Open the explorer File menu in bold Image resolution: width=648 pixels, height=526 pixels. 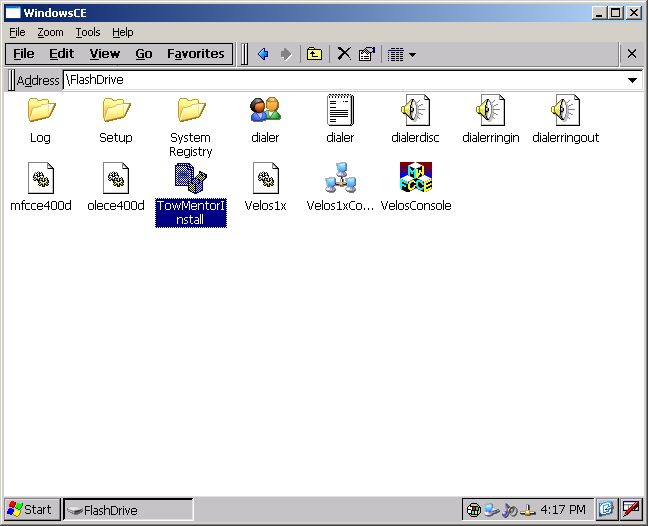(x=24, y=54)
